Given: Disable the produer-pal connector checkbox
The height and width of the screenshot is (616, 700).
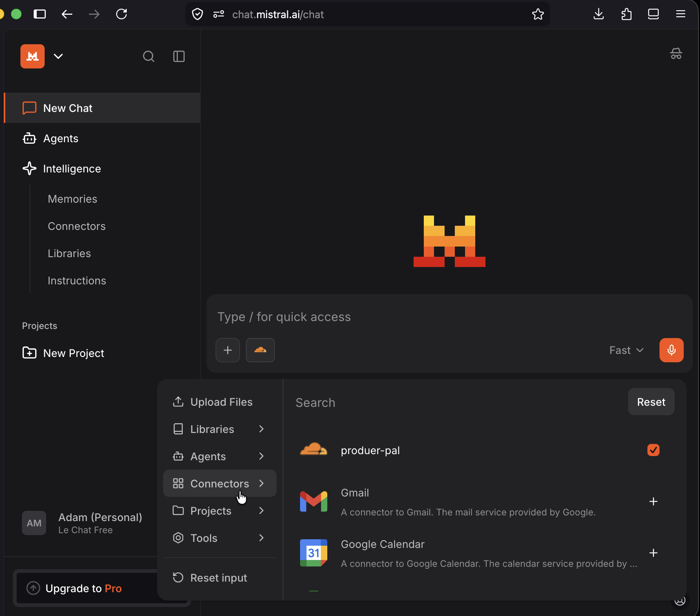Looking at the screenshot, I should click(653, 450).
